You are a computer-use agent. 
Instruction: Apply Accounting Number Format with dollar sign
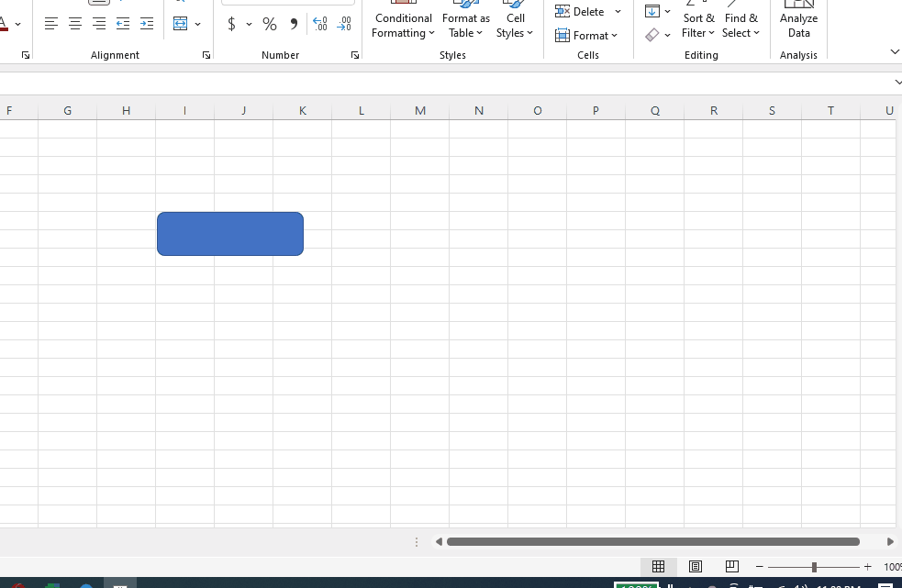click(x=231, y=24)
